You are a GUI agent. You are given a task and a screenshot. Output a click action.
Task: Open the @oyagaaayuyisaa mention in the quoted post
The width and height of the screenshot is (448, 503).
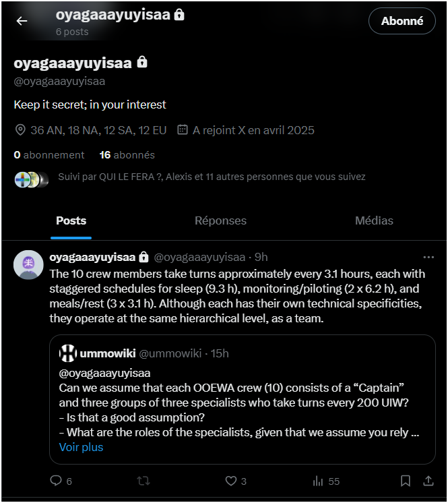tap(104, 373)
